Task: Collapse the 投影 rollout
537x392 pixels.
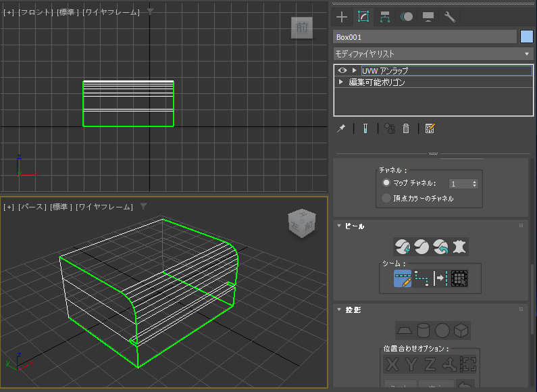Action: (339, 310)
